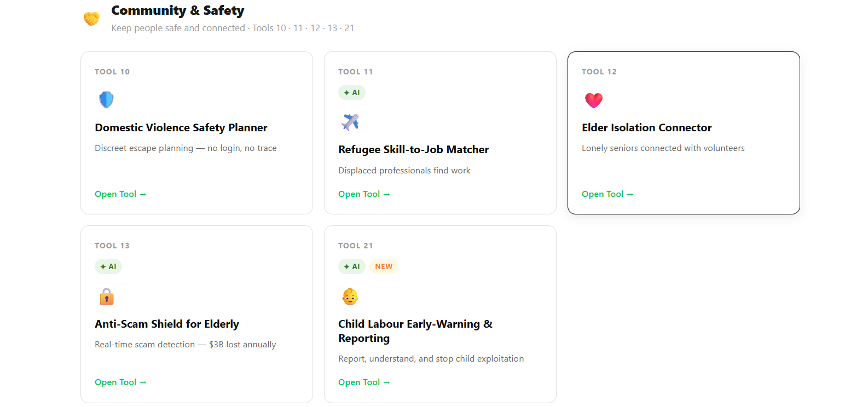This screenshot has width=868, height=407.
Task: Open the Child Labour Early-Warning & Reporting tool
Action: point(364,382)
